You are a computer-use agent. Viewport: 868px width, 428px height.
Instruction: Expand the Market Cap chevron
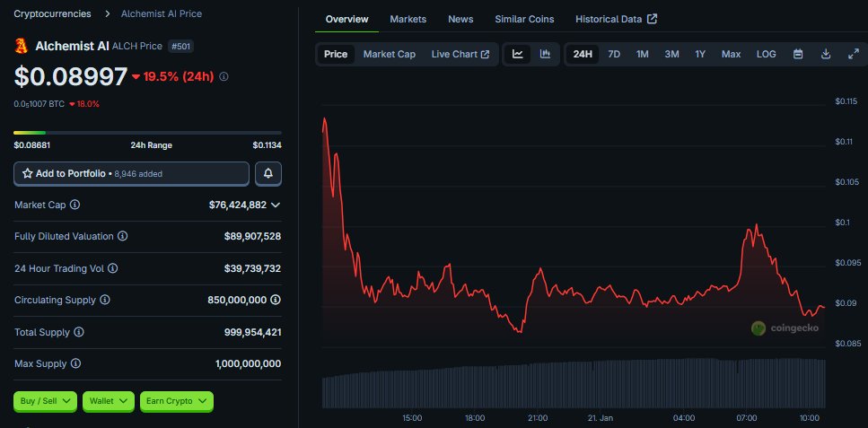(x=276, y=205)
